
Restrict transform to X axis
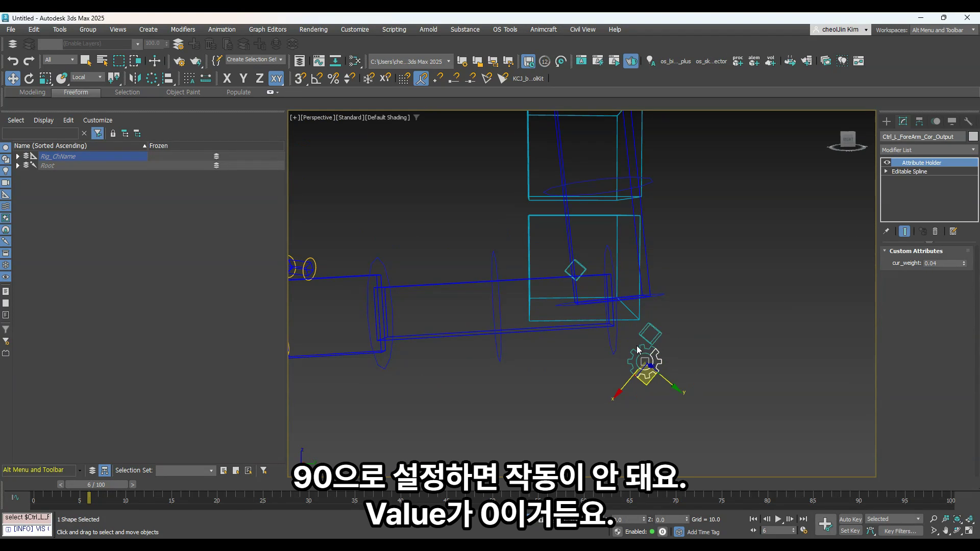[x=227, y=79]
